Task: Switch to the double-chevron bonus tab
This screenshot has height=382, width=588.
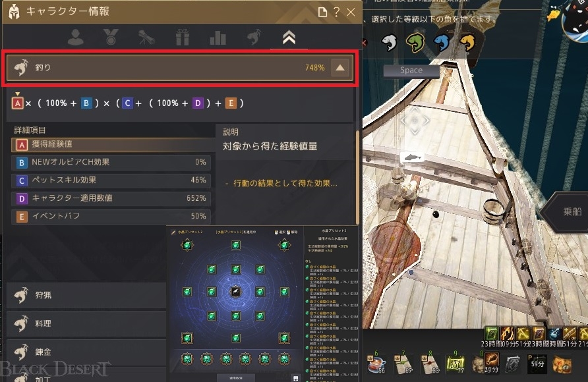Action: pos(289,38)
